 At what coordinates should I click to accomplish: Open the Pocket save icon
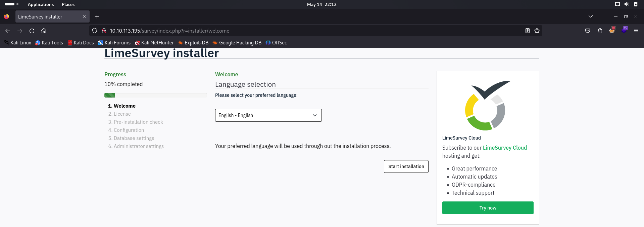click(588, 31)
